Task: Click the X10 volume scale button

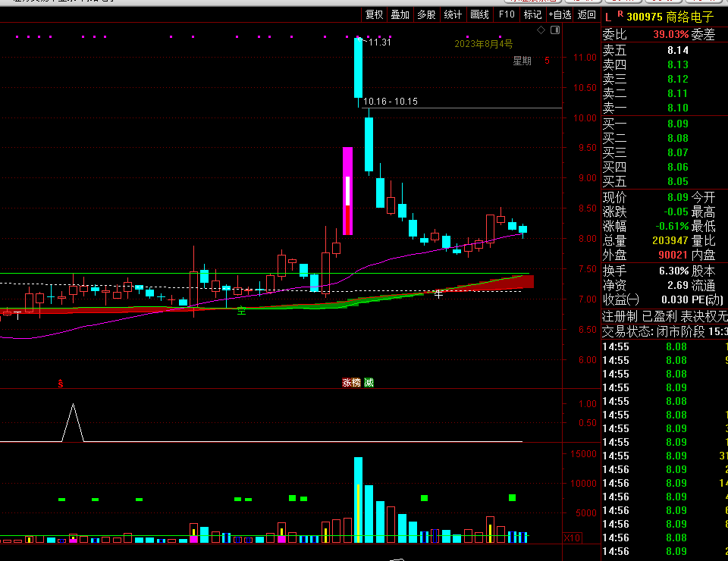Action: pos(572,538)
